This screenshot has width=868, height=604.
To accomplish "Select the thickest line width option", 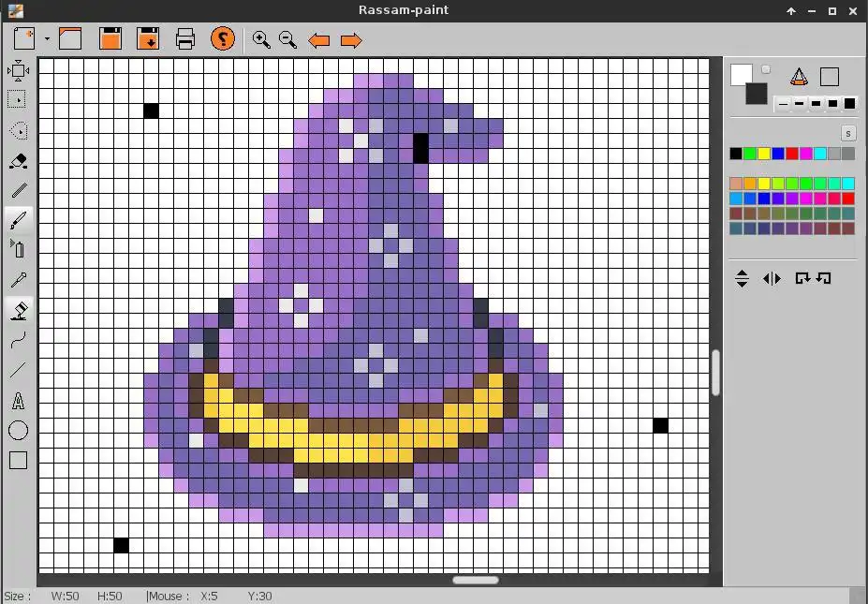I will pyautogui.click(x=849, y=104).
